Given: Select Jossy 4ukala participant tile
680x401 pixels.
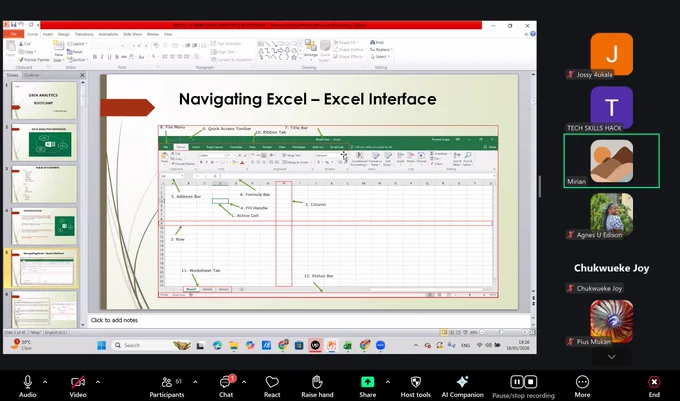Looking at the screenshot, I should (611, 54).
